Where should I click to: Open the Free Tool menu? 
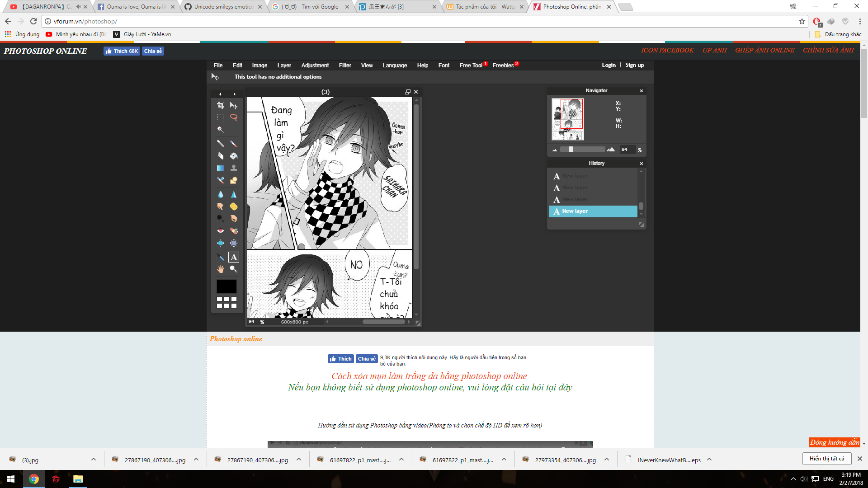tap(471, 66)
